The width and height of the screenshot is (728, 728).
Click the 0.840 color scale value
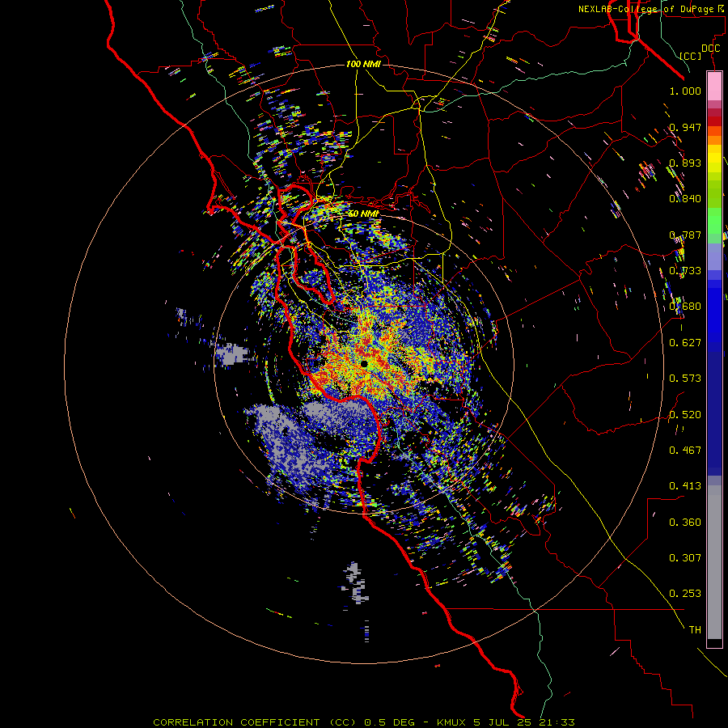pyautogui.click(x=685, y=199)
